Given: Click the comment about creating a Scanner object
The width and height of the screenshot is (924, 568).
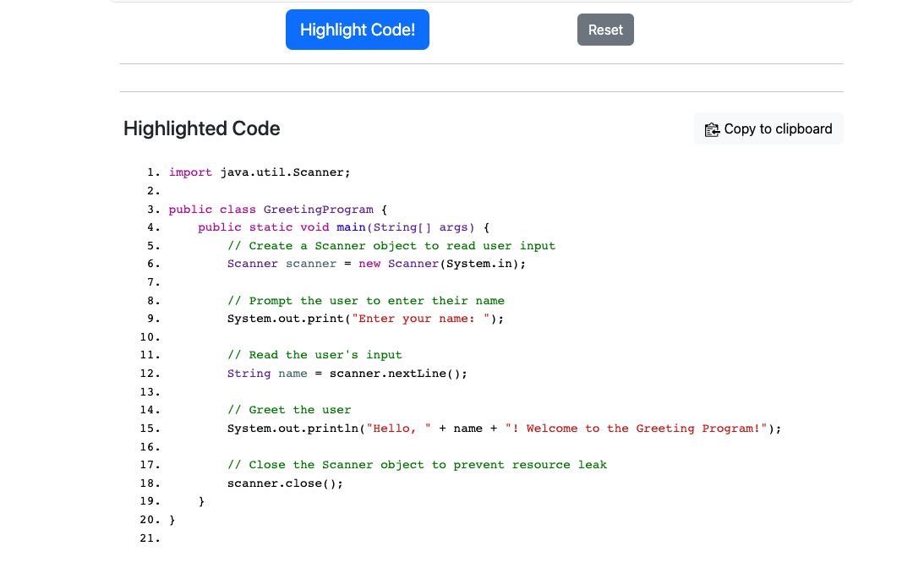Looking at the screenshot, I should coord(391,246).
